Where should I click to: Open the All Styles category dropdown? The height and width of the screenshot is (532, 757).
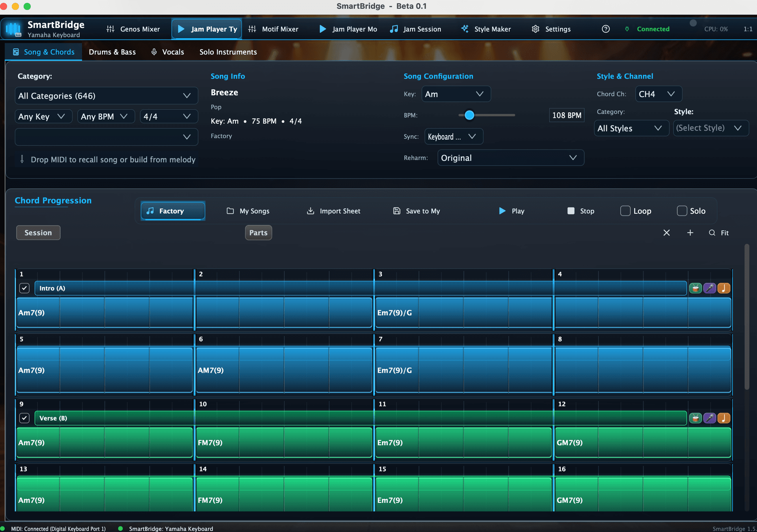(632, 128)
